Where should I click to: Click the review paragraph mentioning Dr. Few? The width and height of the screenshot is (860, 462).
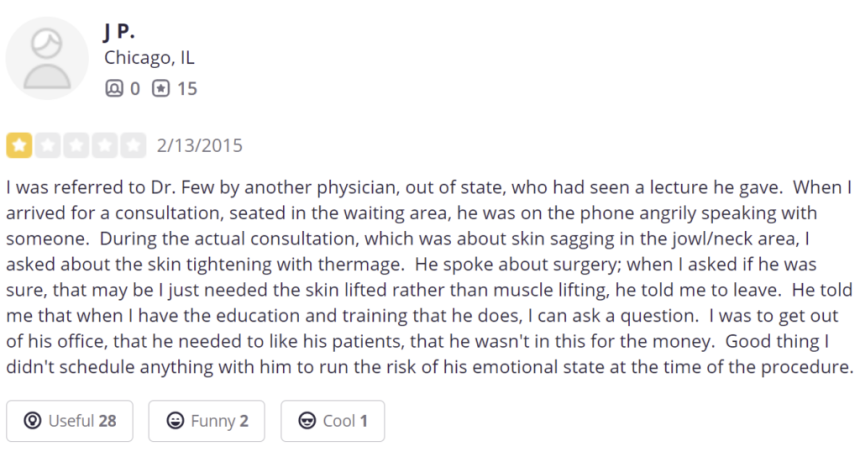(429, 277)
